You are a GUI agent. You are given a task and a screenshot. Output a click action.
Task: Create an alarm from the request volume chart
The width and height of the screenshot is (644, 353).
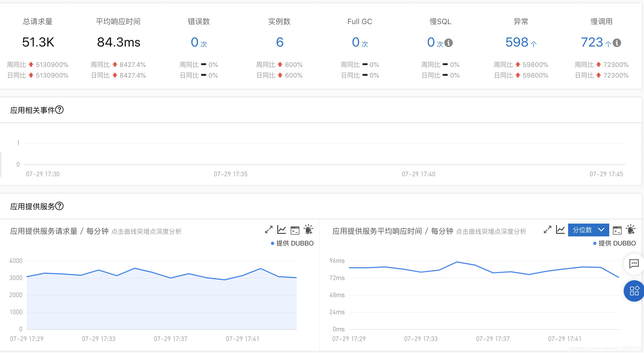[x=309, y=230]
